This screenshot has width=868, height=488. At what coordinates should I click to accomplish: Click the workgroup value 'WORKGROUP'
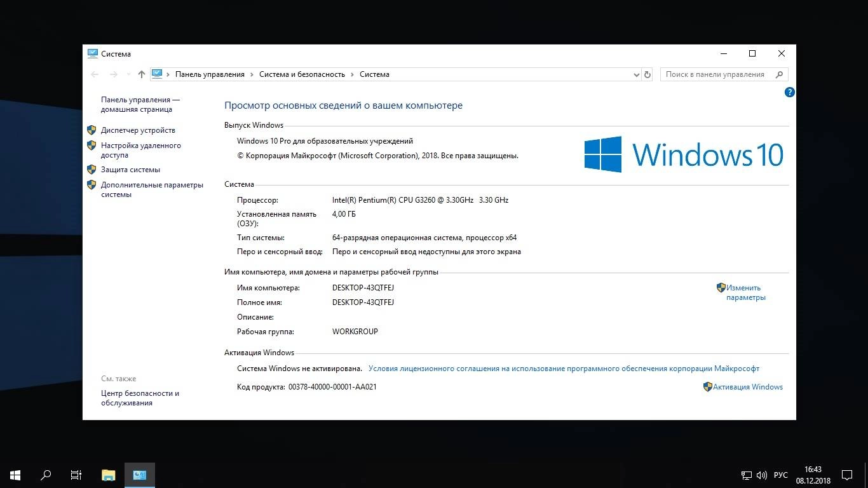click(x=355, y=332)
